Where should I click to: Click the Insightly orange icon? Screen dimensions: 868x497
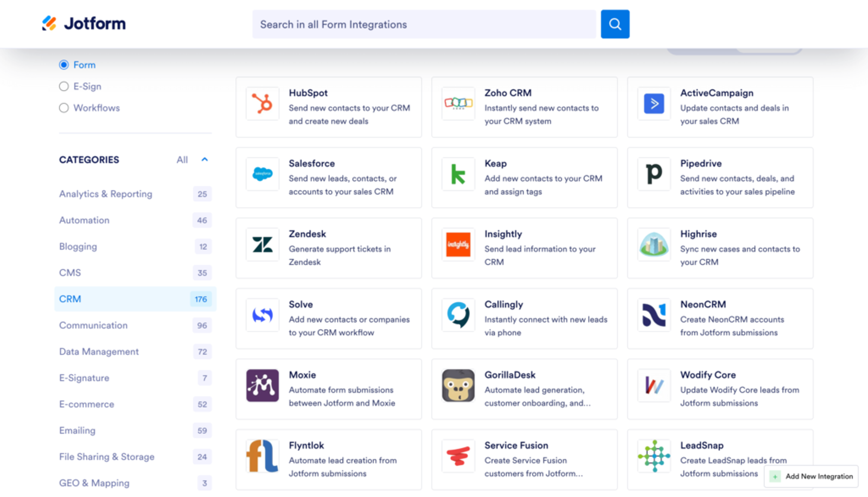pyautogui.click(x=458, y=244)
